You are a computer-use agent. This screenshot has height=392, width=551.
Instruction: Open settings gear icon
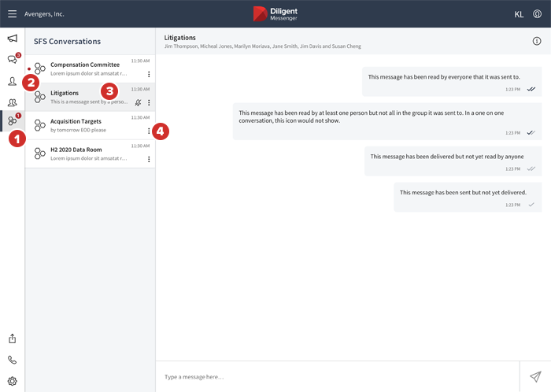pos(13,381)
